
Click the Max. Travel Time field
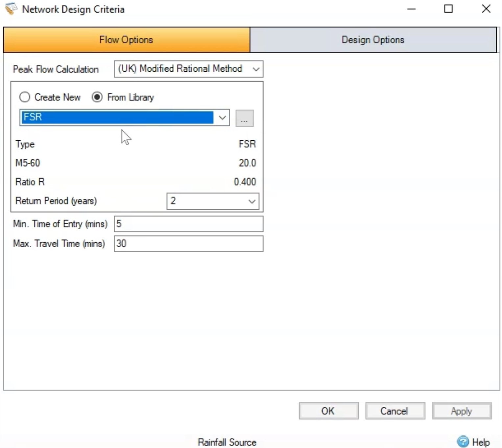[188, 244]
